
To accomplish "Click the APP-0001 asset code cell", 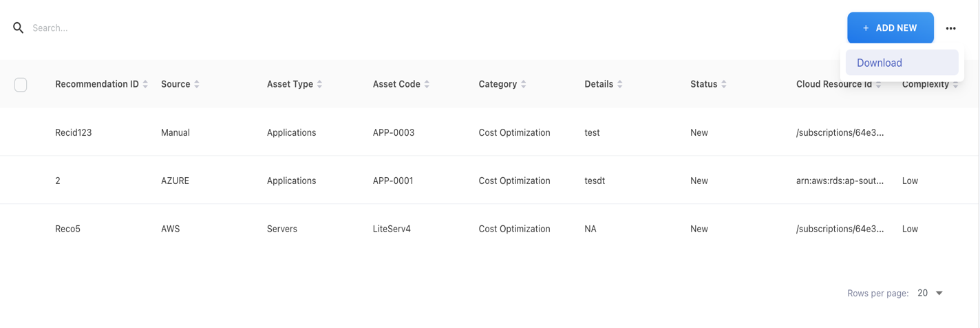I will (x=393, y=181).
